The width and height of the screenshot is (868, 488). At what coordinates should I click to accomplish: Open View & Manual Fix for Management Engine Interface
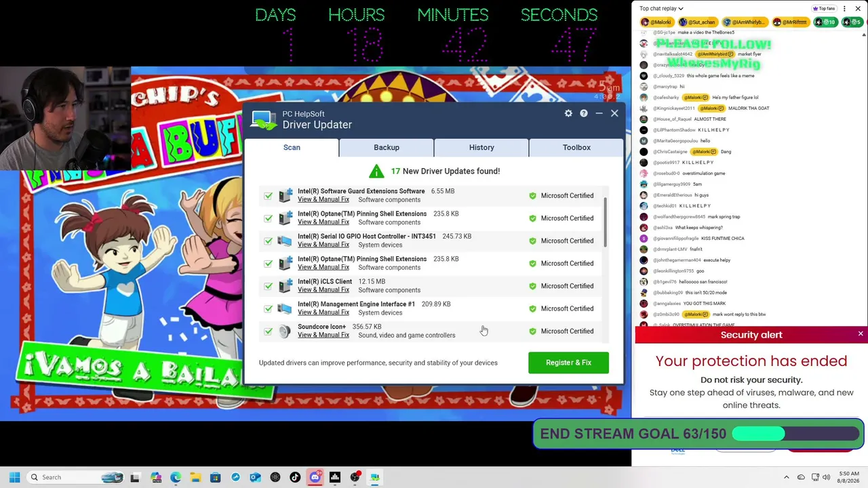(x=323, y=312)
